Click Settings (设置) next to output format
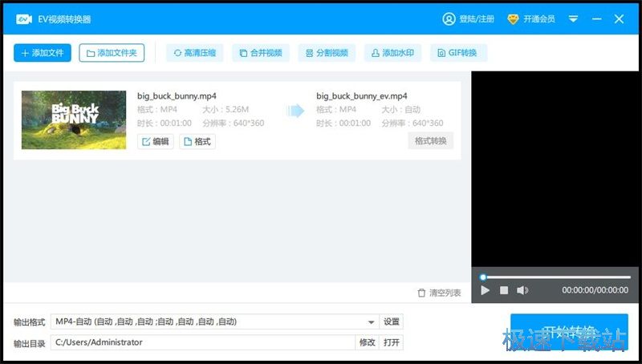 pos(392,322)
